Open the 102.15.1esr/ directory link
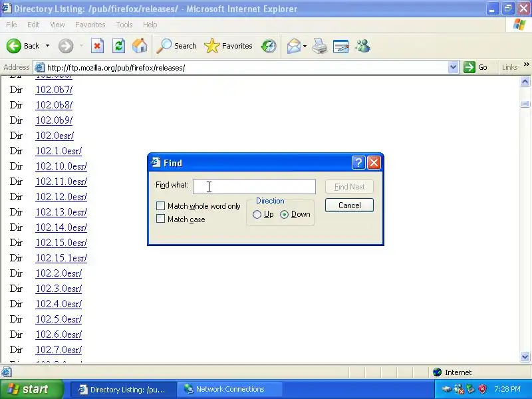532x399 pixels. point(61,258)
